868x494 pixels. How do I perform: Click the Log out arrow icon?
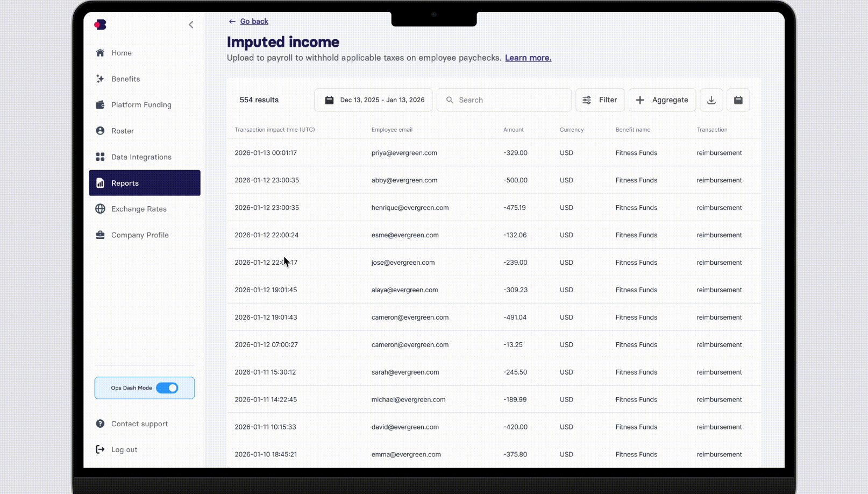tap(100, 449)
